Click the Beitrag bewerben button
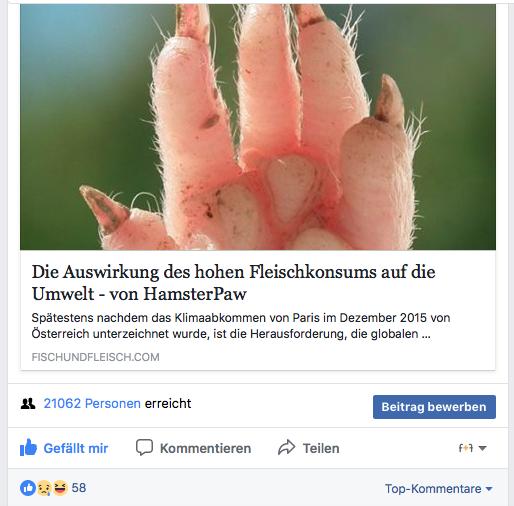This screenshot has width=514, height=506. 434,407
